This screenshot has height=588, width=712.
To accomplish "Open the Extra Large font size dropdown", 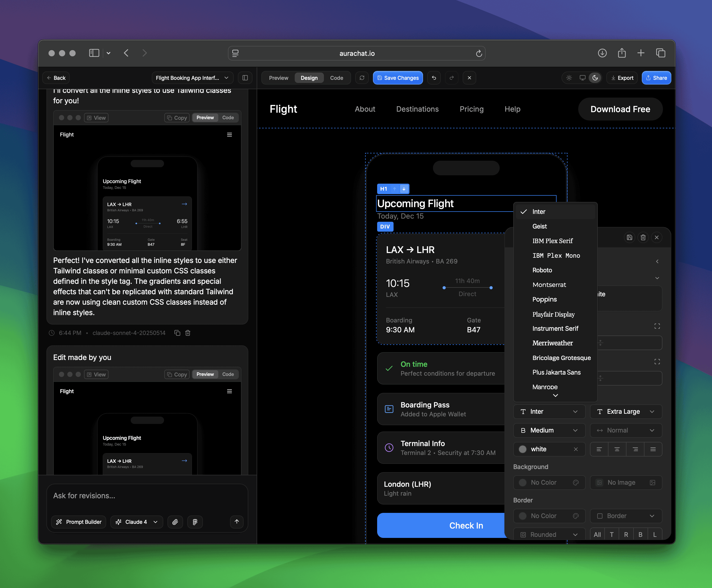I will [x=626, y=412].
